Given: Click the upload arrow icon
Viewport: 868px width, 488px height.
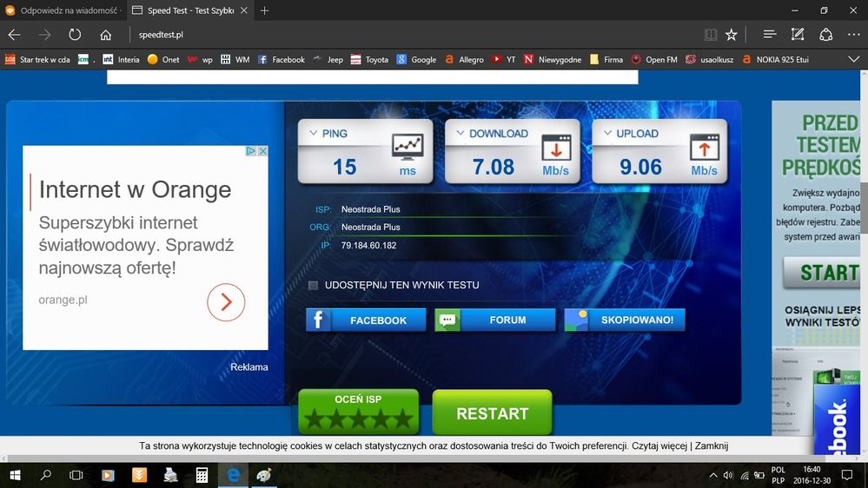Looking at the screenshot, I should pos(704,148).
